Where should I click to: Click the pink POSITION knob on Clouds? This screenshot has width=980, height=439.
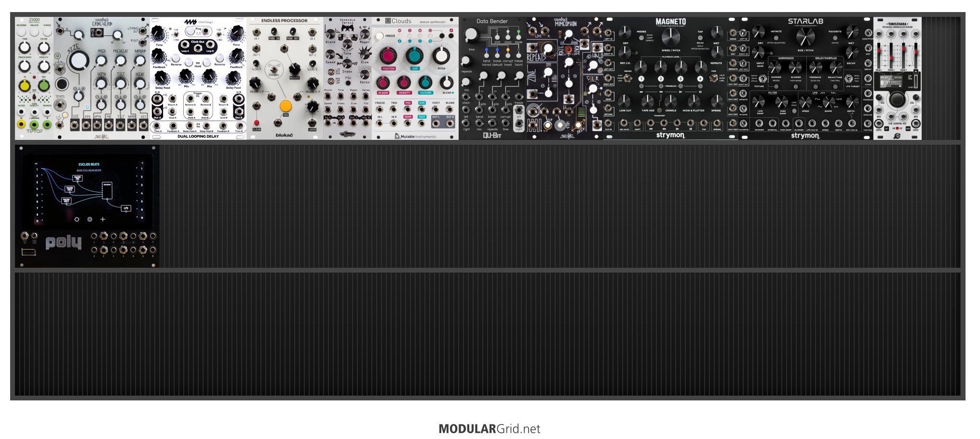point(388,56)
